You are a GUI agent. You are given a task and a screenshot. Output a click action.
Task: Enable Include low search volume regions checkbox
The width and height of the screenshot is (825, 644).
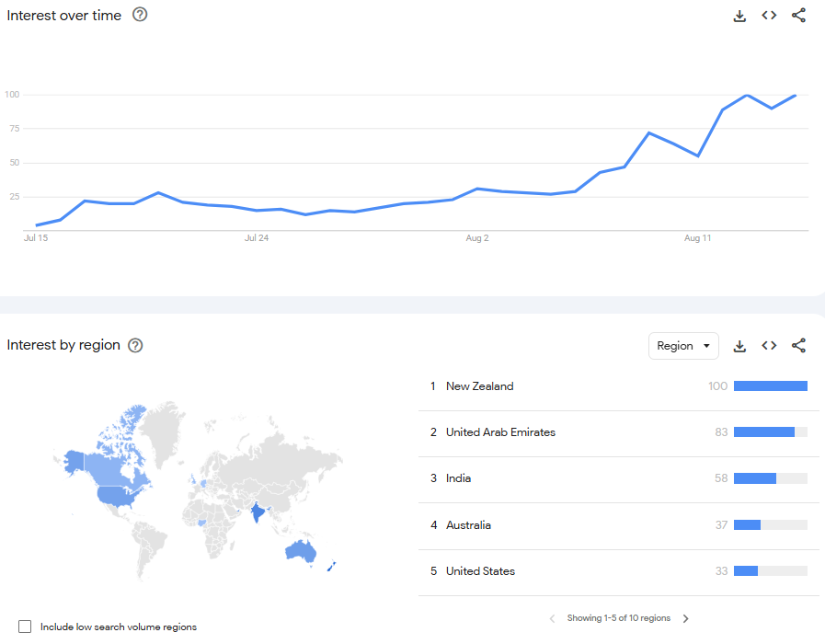click(25, 627)
